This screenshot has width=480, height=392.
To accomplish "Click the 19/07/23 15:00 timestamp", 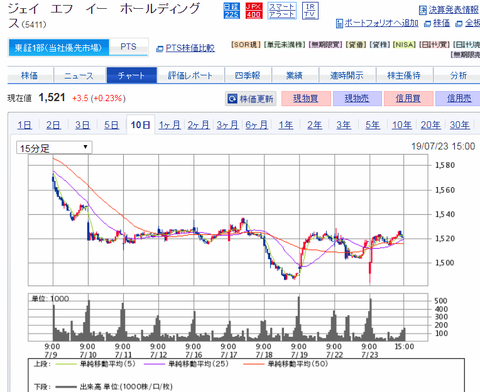I will click(443, 146).
